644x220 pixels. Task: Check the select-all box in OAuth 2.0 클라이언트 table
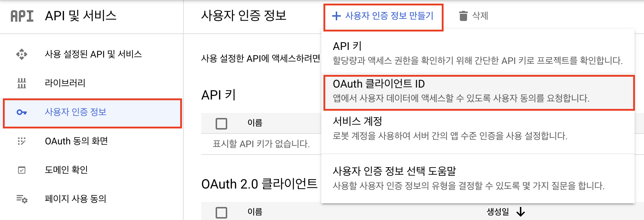pos(221,212)
